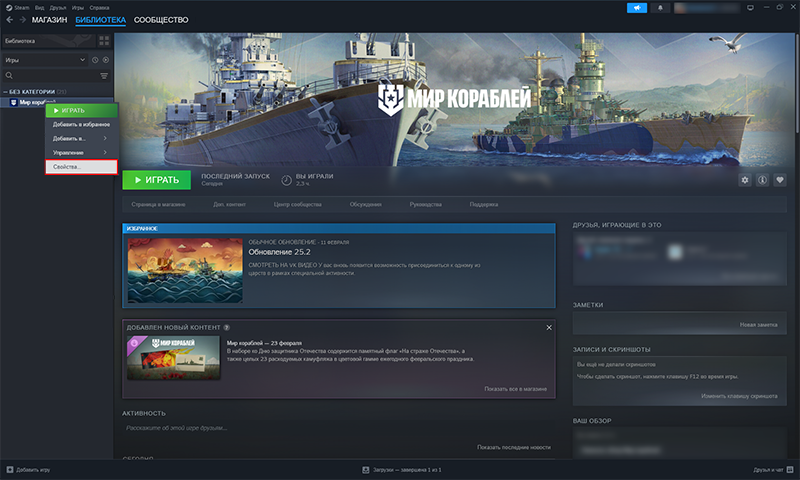Open the Обновление 25.2 news thumbnail
800x480 pixels.
click(185, 270)
